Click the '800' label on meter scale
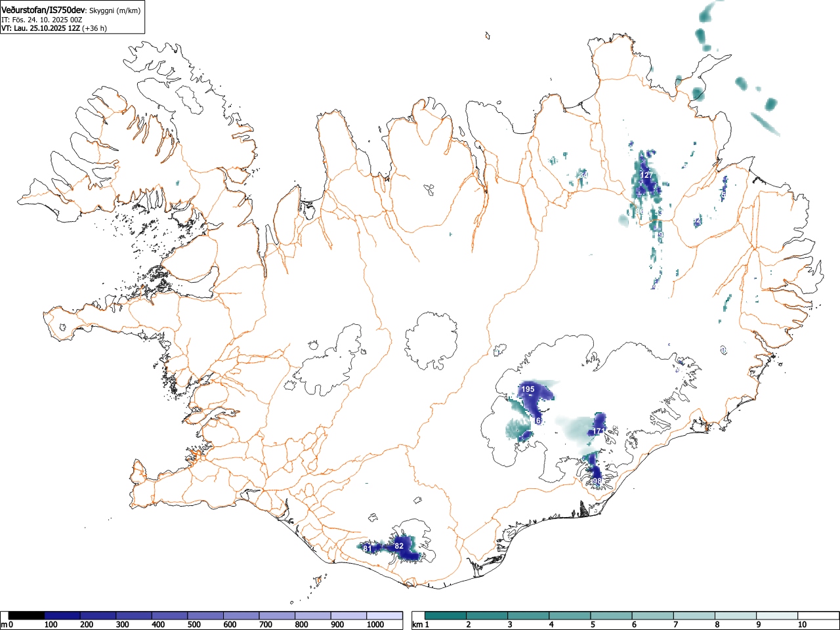The height and width of the screenshot is (630, 840). click(301, 625)
